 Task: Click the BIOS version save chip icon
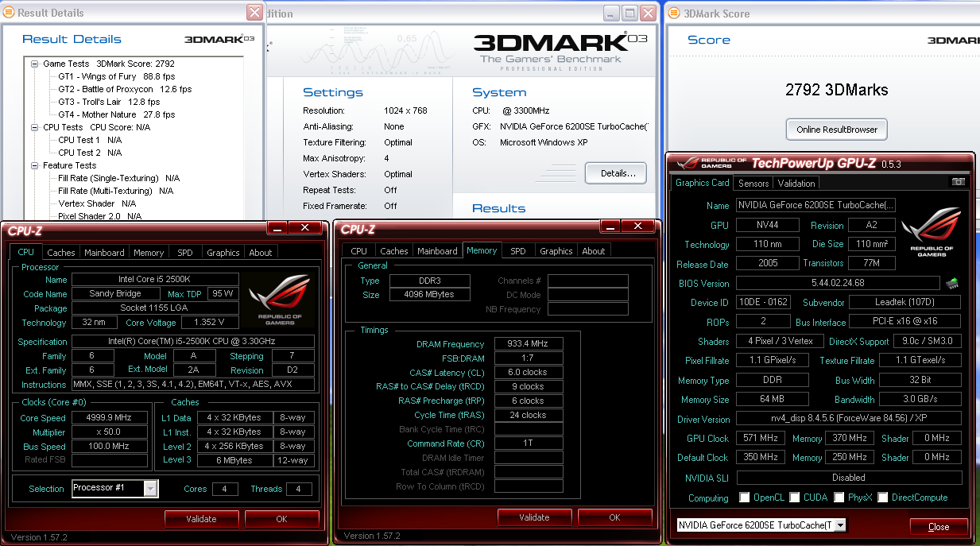pos(952,283)
